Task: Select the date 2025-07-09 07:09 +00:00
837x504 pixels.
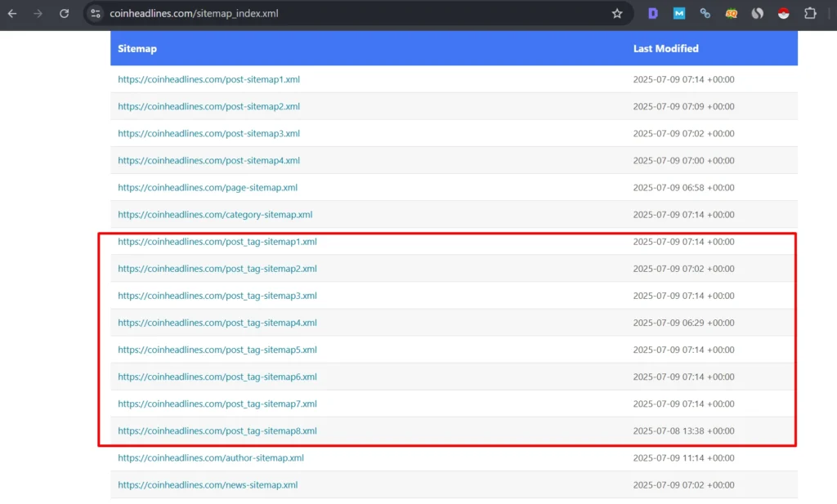Action: 684,107
